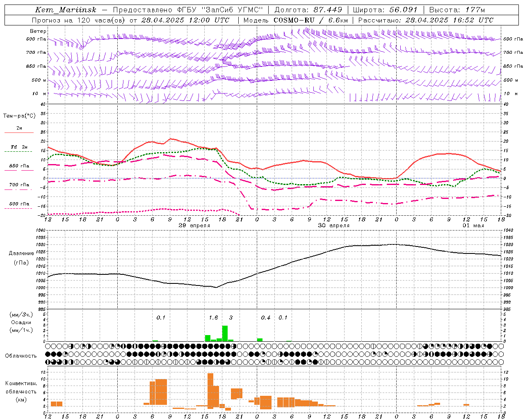Click the 30 апреля date label
This screenshot has height=420, width=525.
pyautogui.click(x=334, y=226)
